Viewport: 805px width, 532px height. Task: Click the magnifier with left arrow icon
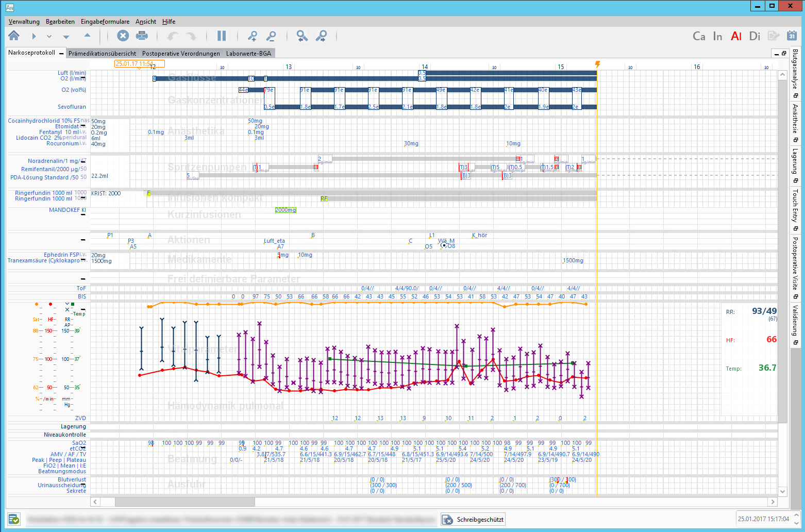pos(302,36)
